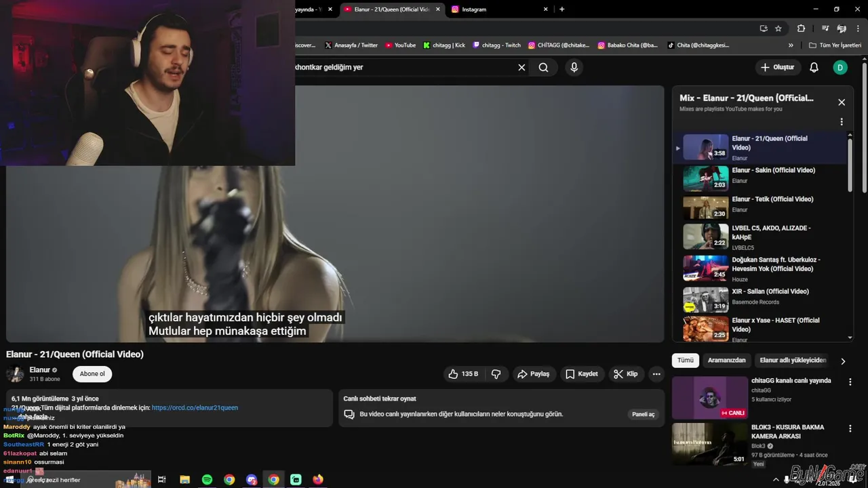This screenshot has width=868, height=488.
Task: Select the Tümü filter chip
Action: click(686, 361)
